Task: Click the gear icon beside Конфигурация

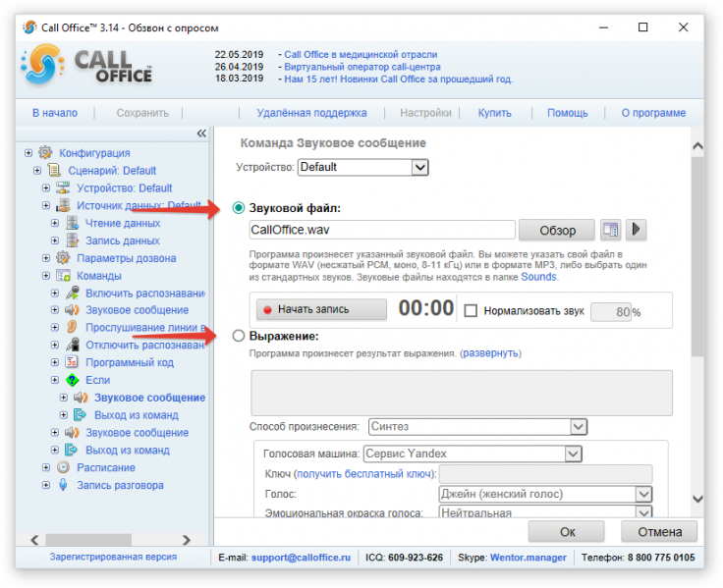Action: coord(45,152)
